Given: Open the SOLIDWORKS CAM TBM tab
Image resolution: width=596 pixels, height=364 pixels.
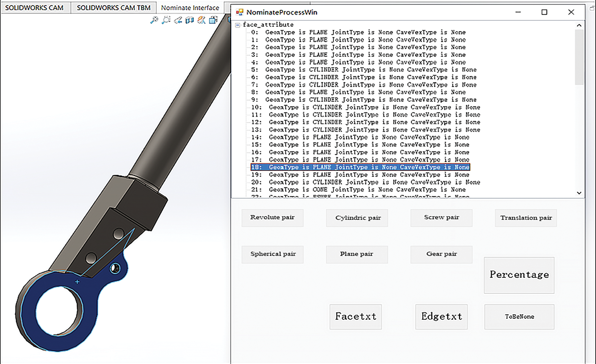Looking at the screenshot, I should pos(113,8).
